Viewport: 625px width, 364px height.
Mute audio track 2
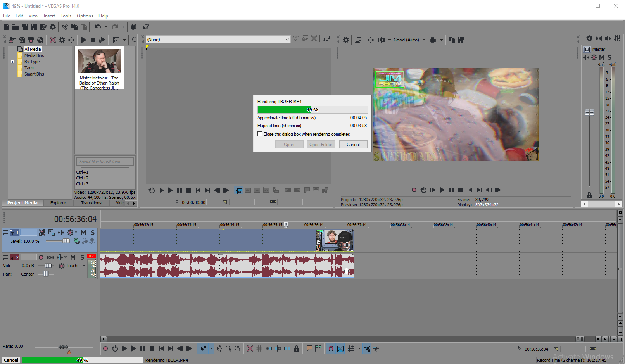coord(73,257)
